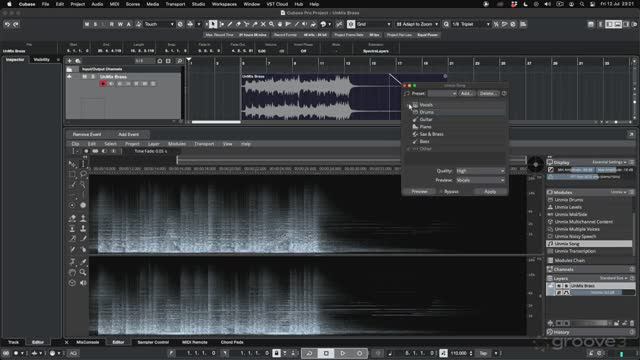Toggle visibility eye of UnMix Brass layer
The image size is (640, 360).
pos(559,286)
